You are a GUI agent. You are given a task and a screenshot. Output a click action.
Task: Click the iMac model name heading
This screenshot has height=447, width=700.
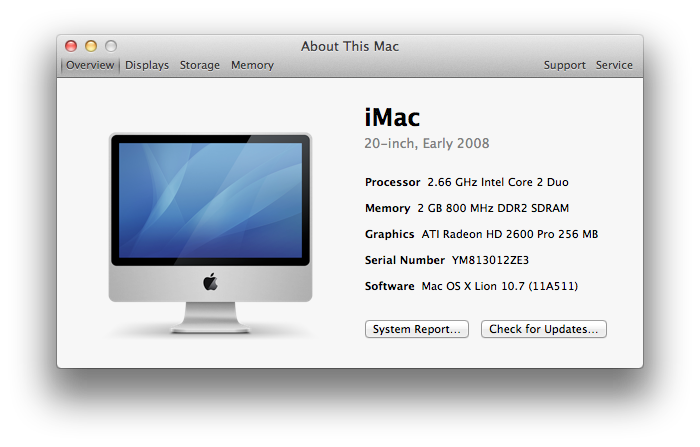(392, 117)
